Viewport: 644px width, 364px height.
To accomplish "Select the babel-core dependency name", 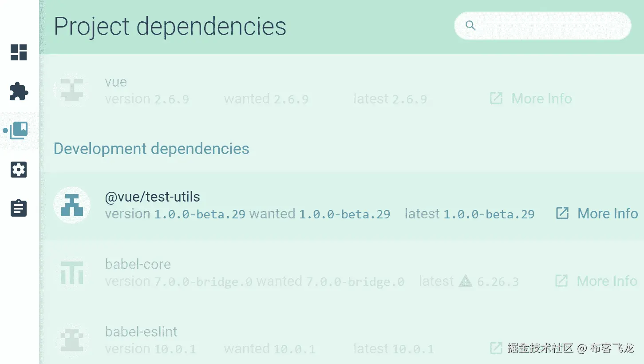I will [x=138, y=264].
